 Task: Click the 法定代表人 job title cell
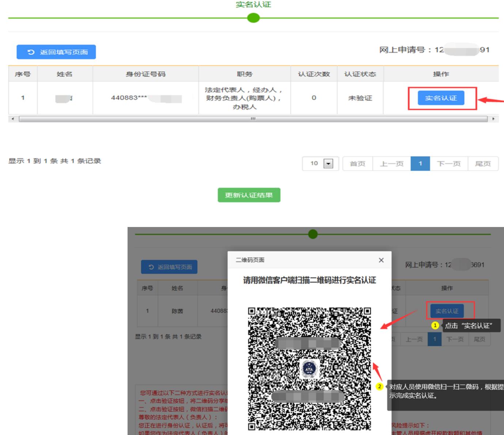[x=245, y=98]
